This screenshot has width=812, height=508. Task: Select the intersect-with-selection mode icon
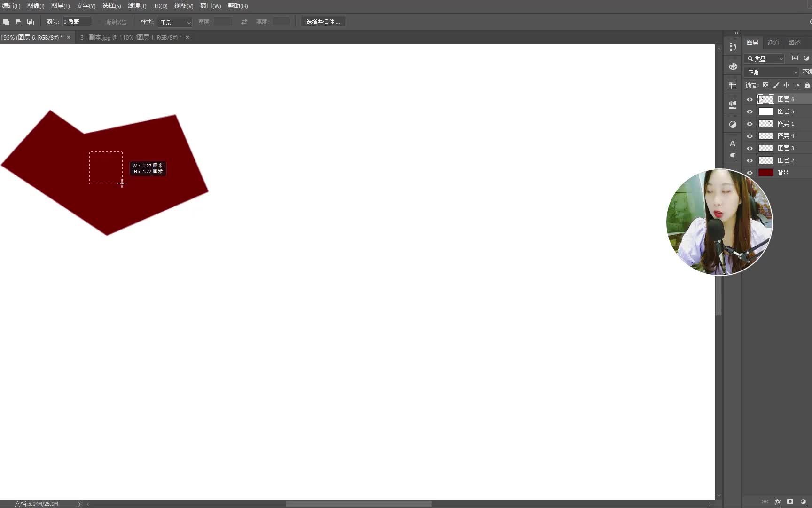31,22
